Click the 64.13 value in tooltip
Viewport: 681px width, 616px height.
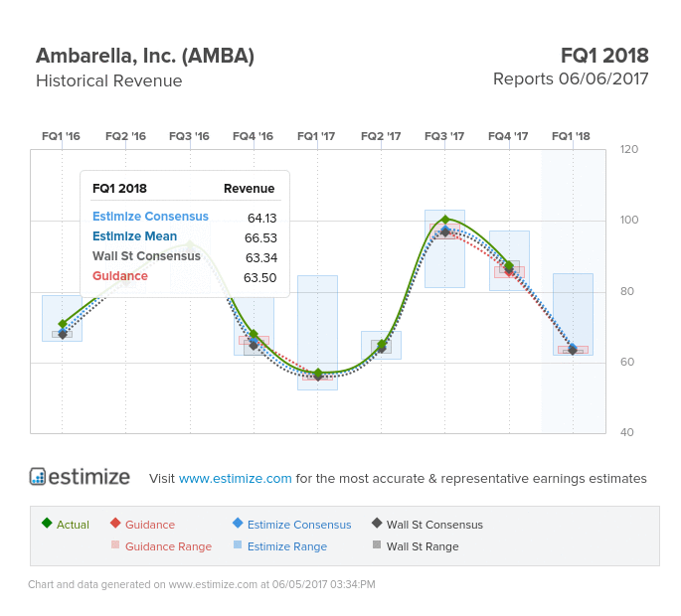coord(261,219)
